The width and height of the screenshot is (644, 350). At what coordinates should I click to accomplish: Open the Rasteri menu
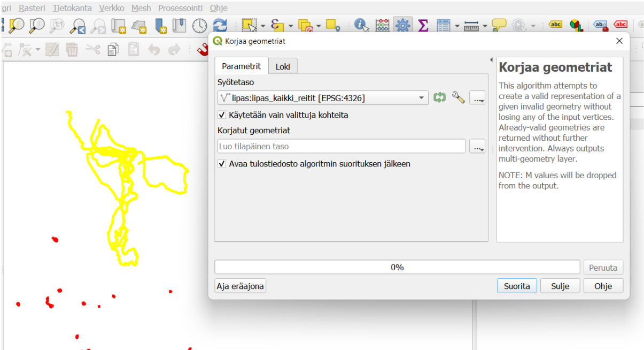pos(32,8)
